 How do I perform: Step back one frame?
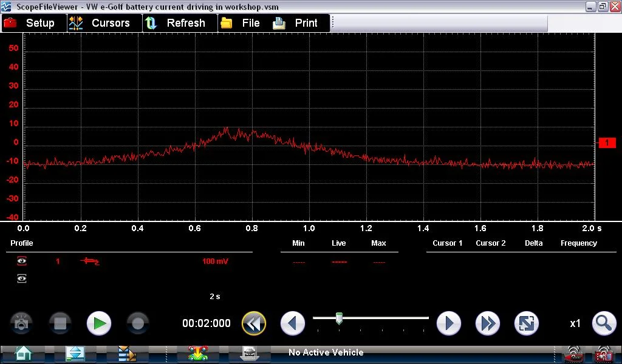(293, 323)
